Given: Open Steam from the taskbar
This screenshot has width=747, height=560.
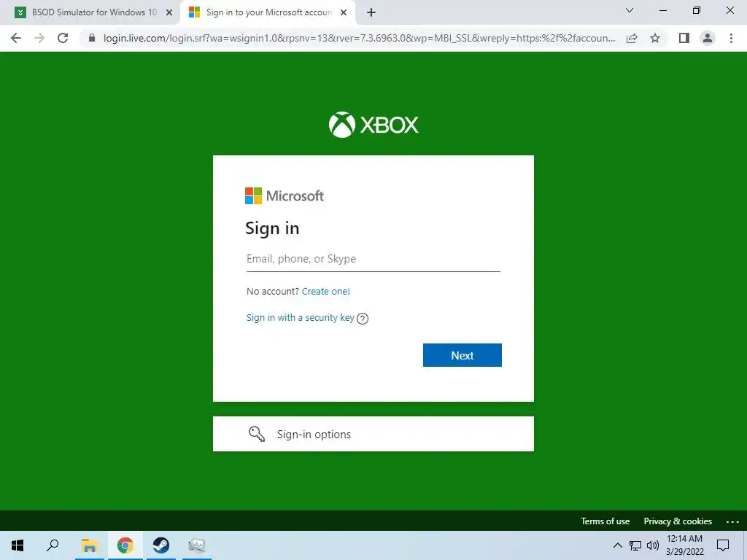Looking at the screenshot, I should [x=161, y=545].
